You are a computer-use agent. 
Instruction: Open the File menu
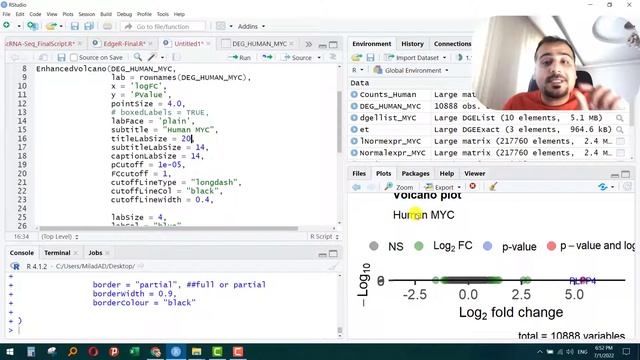[x=7, y=14]
